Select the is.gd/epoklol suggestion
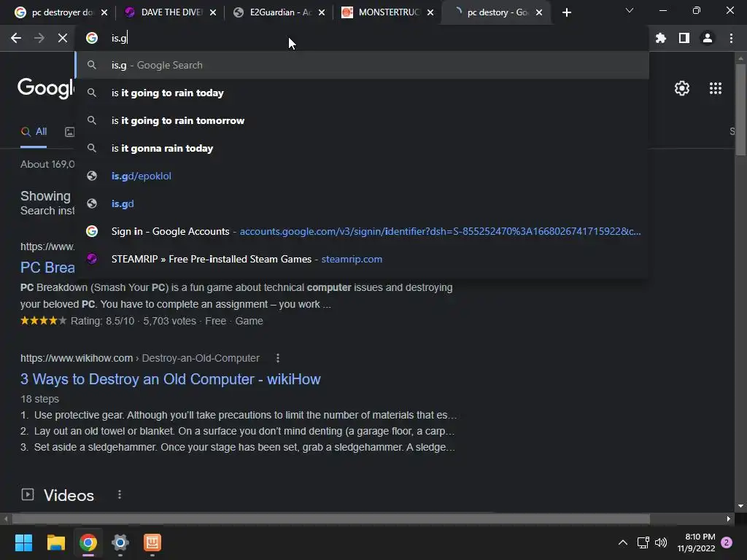 click(362, 176)
